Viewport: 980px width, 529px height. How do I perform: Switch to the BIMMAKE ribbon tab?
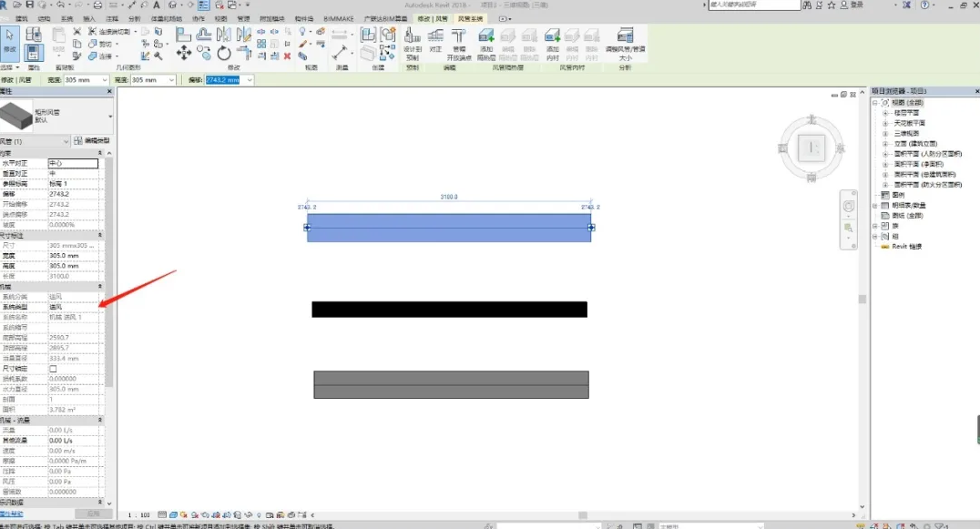339,19
